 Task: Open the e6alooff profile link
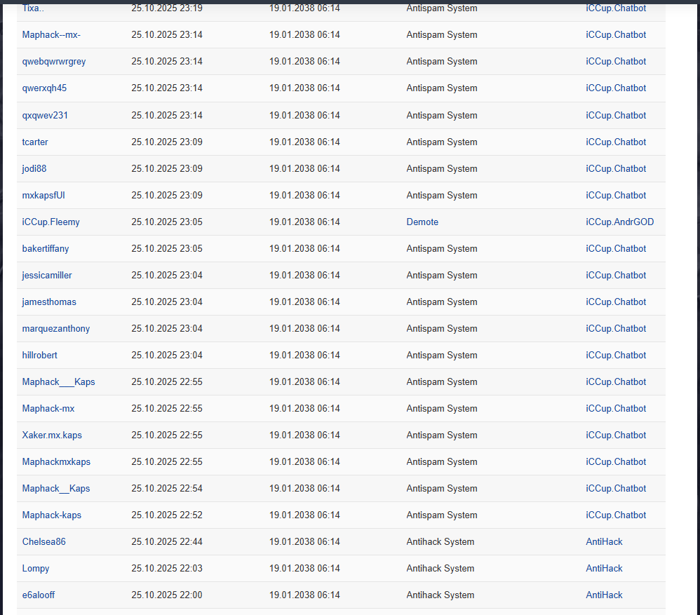(39, 595)
